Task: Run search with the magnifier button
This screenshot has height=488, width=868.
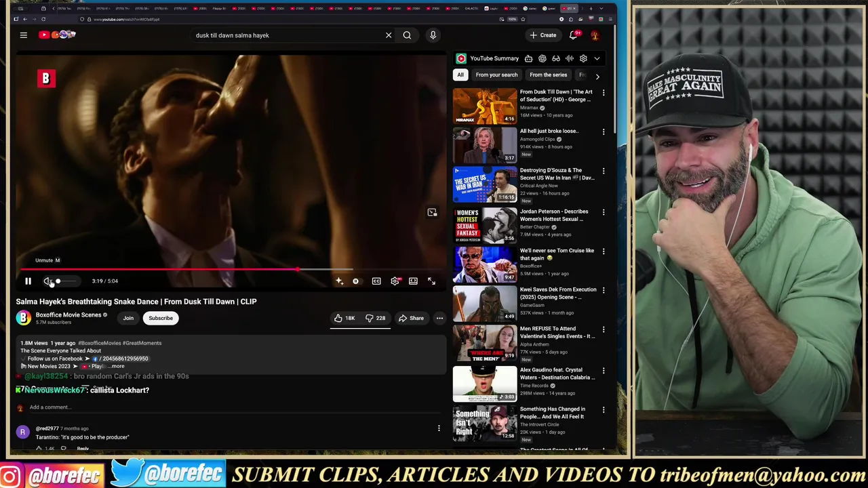Action: [x=407, y=35]
